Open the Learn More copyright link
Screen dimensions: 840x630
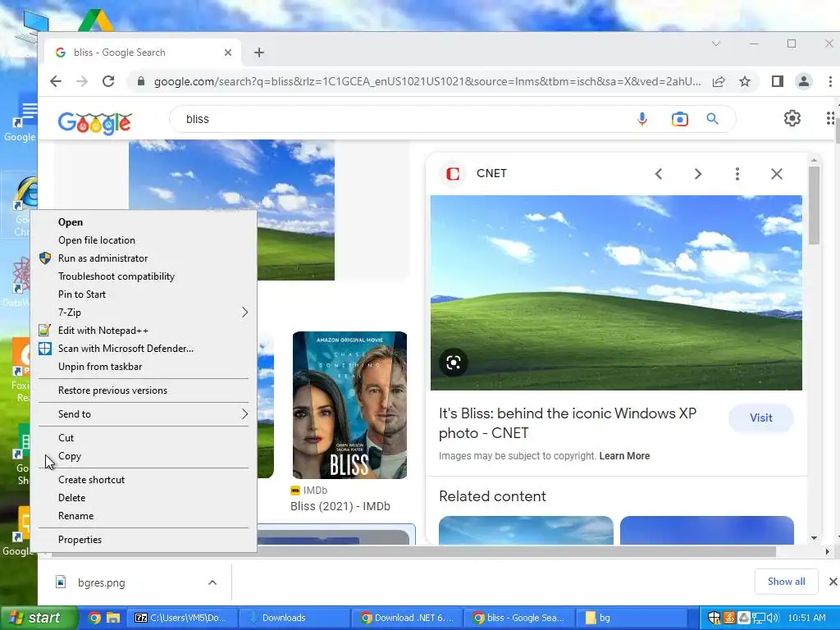(624, 456)
